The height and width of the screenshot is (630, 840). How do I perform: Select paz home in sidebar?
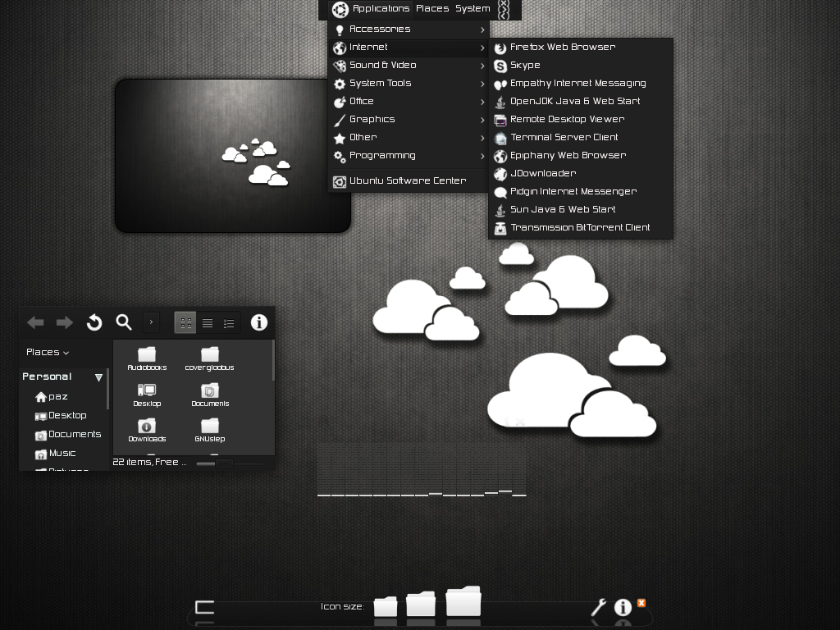[52, 397]
